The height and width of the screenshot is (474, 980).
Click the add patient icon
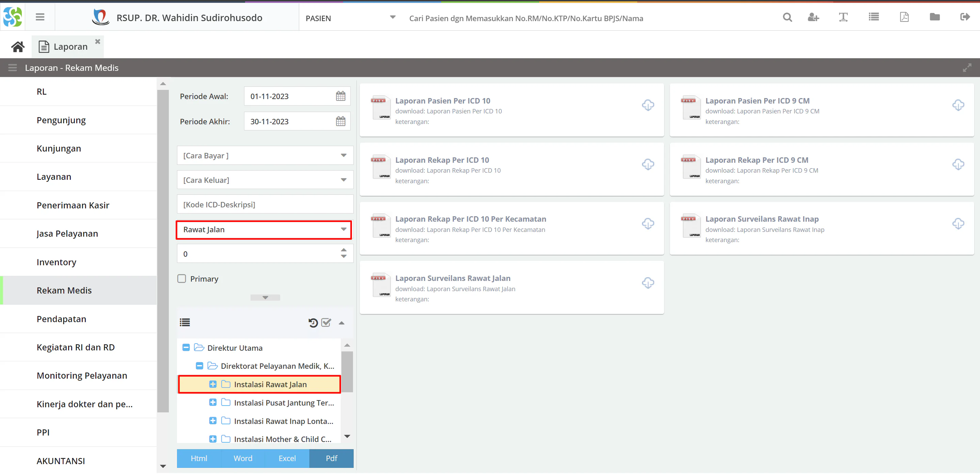(813, 17)
